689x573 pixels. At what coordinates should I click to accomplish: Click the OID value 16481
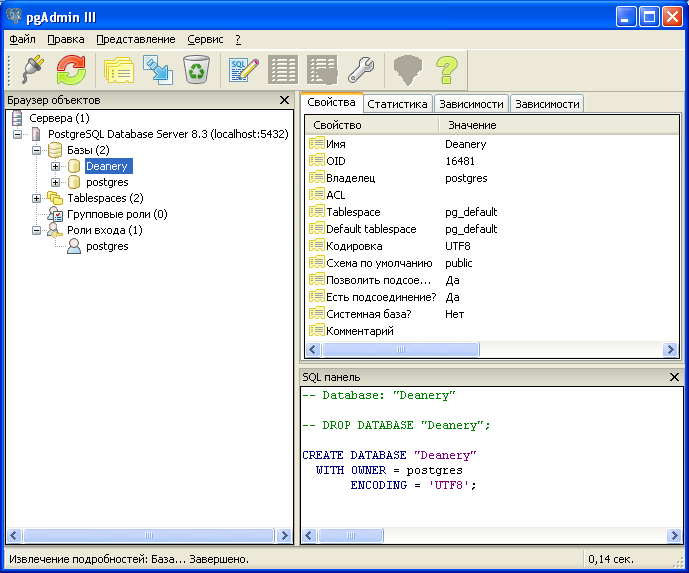click(460, 161)
